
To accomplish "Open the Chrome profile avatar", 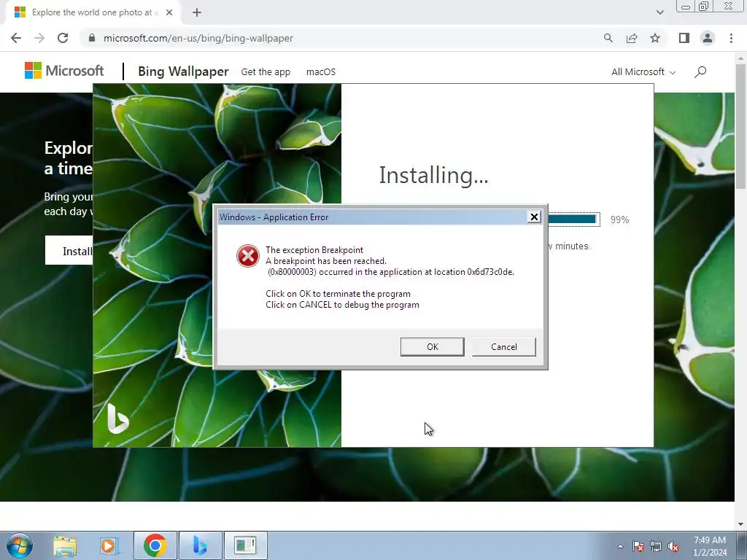I will [708, 38].
